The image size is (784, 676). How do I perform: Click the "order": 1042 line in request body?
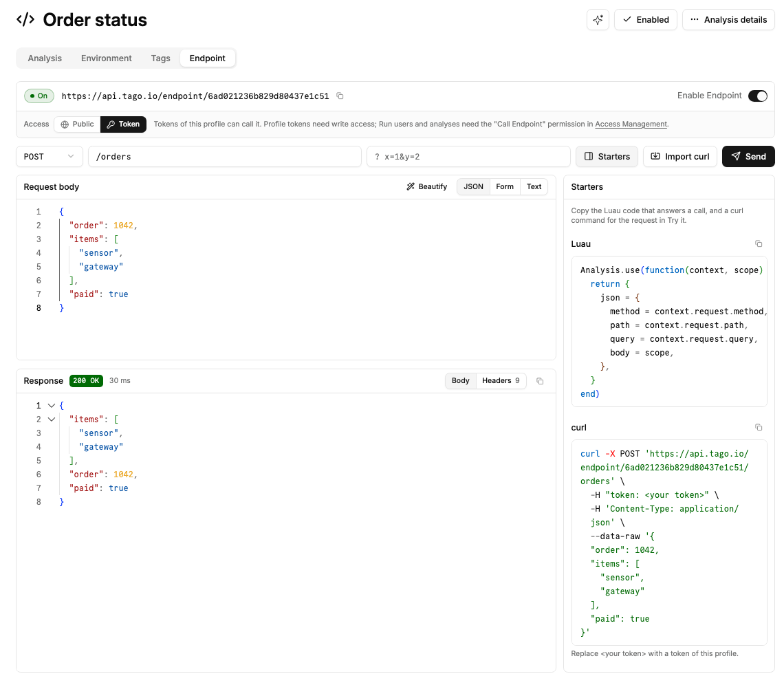(x=103, y=226)
